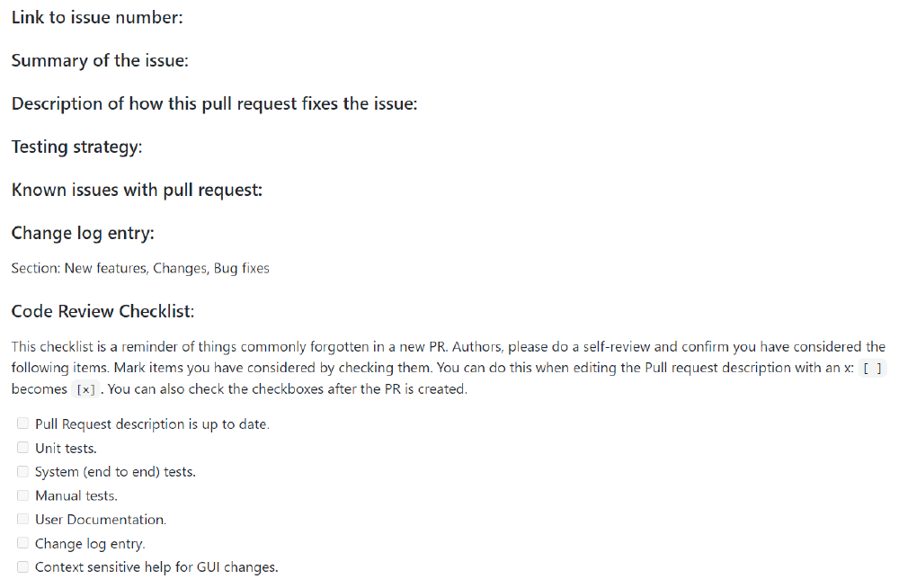
Task: Click the Link to issue number heading
Action: (x=97, y=17)
